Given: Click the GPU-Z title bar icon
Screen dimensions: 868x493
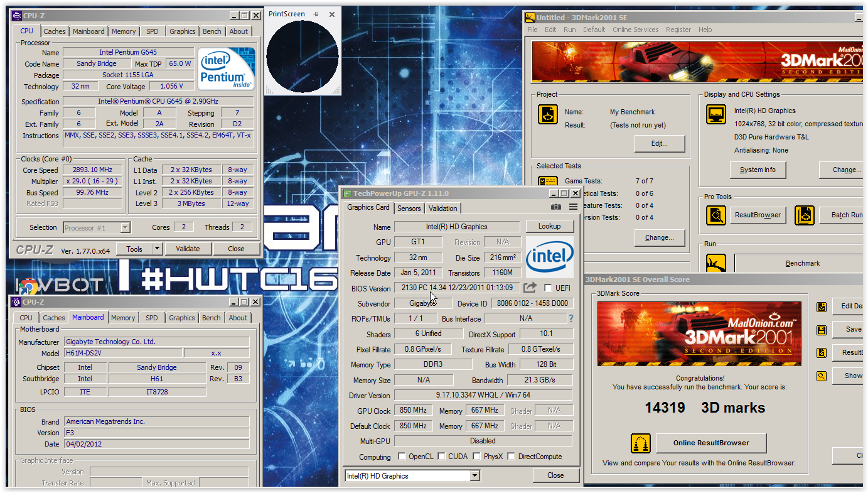Looking at the screenshot, I should [x=348, y=193].
